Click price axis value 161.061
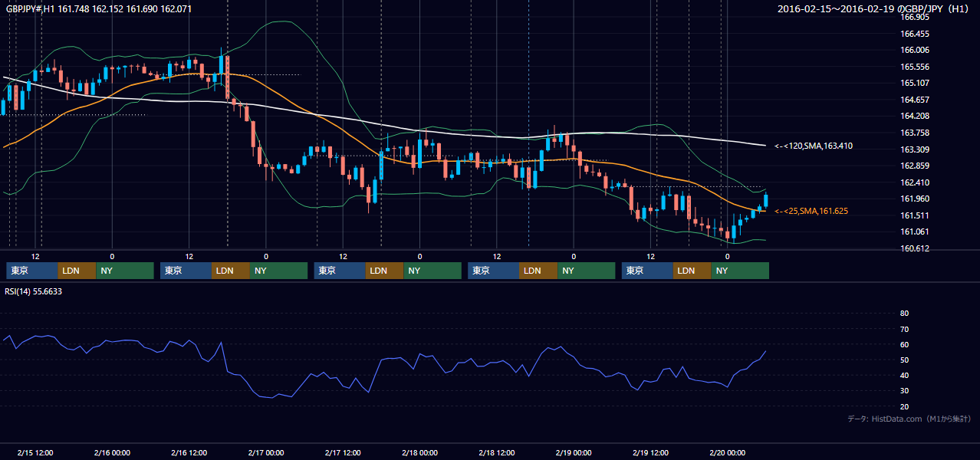The width and height of the screenshot is (980, 460). pyautogui.click(x=915, y=232)
